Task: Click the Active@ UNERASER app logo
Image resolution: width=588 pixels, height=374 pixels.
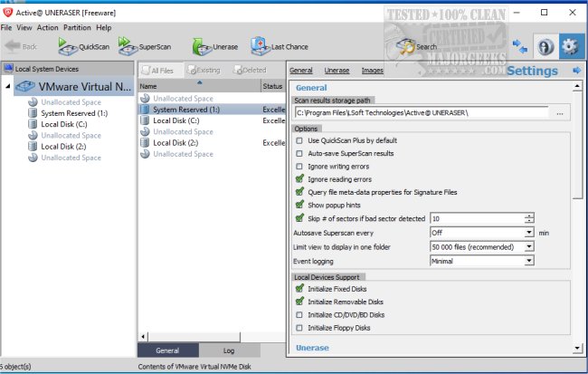Action: click(7, 13)
